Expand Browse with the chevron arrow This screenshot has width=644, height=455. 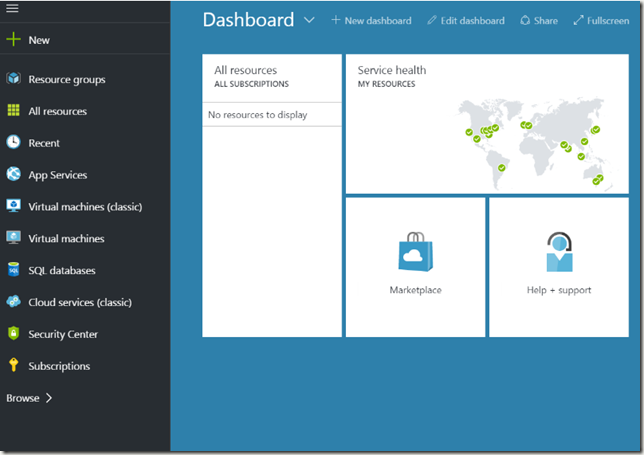coord(49,398)
